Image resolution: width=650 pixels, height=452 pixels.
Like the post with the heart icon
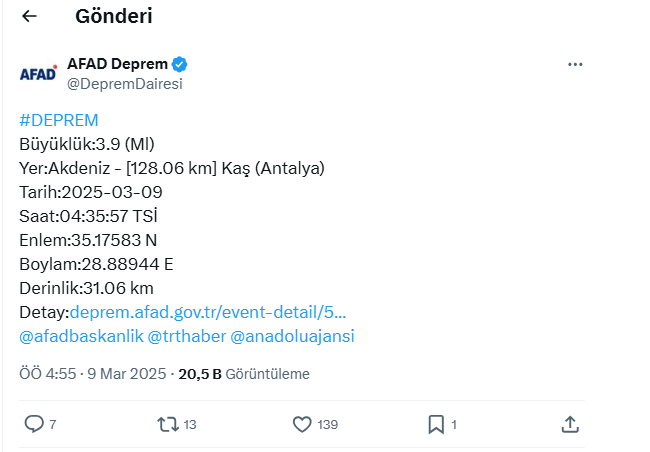pyautogui.click(x=302, y=424)
